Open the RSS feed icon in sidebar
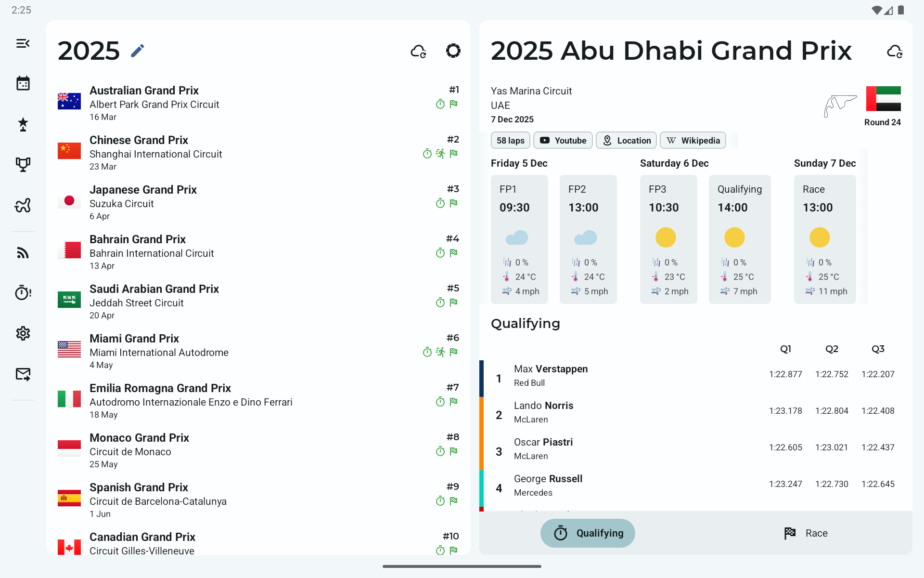 pyautogui.click(x=23, y=252)
